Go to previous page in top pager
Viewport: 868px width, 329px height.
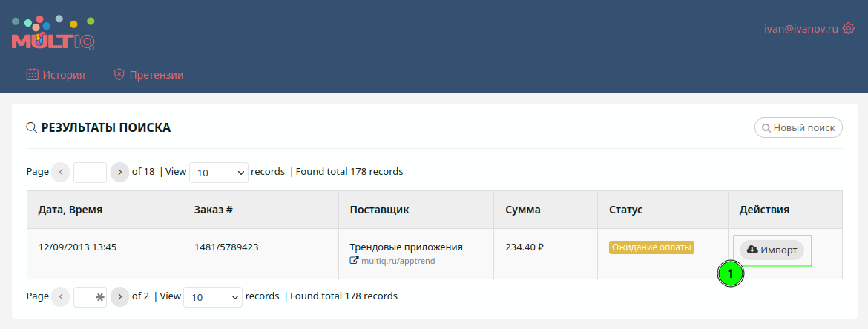point(61,172)
